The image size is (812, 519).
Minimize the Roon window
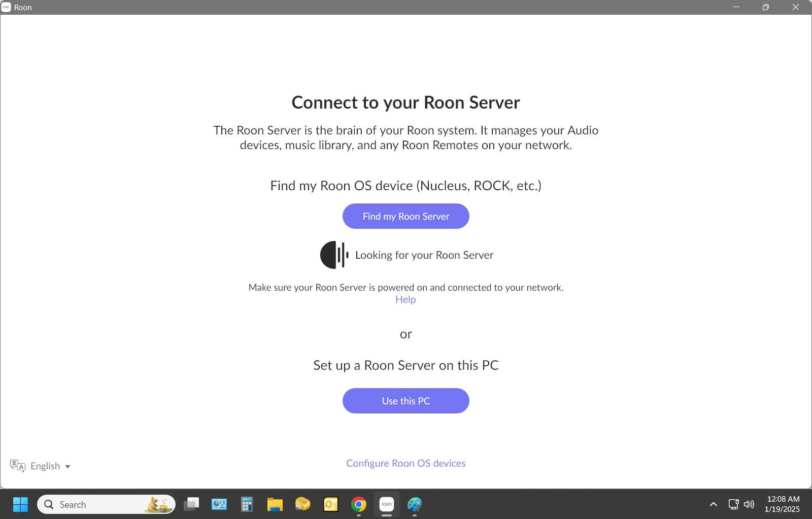pyautogui.click(x=736, y=7)
